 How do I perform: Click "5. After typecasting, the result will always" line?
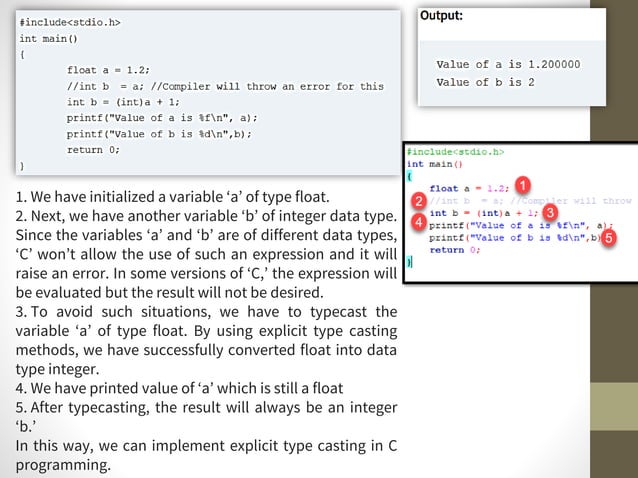(x=206, y=407)
